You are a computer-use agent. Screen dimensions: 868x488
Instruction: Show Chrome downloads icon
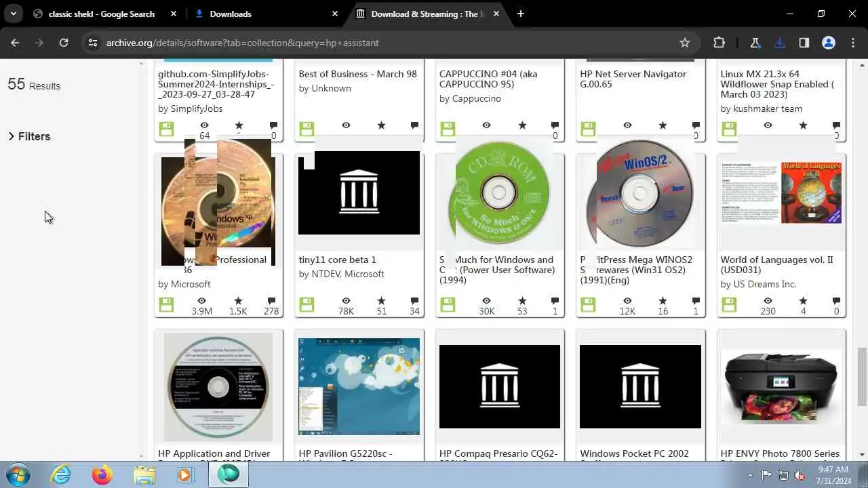[780, 43]
